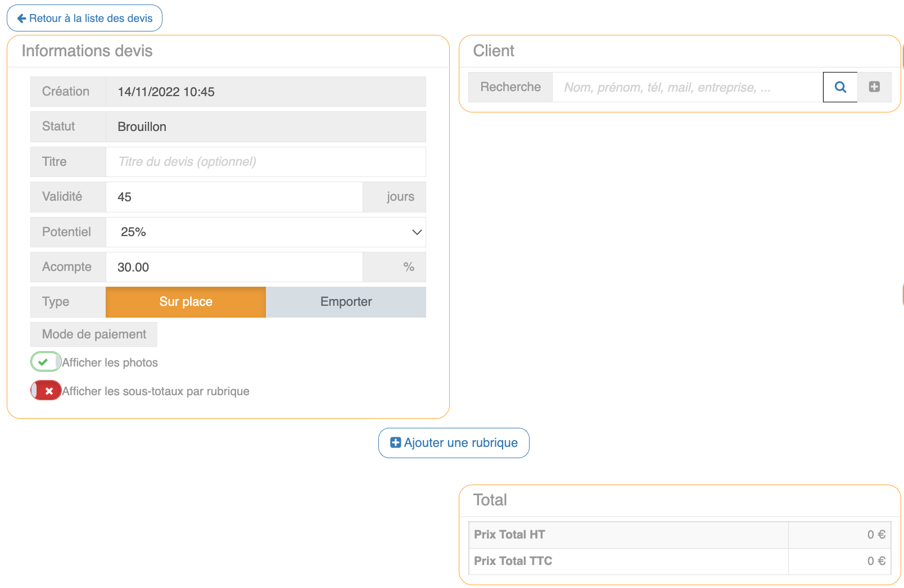Open the Mode de paiement selector
904x588 pixels.
pos(94,334)
